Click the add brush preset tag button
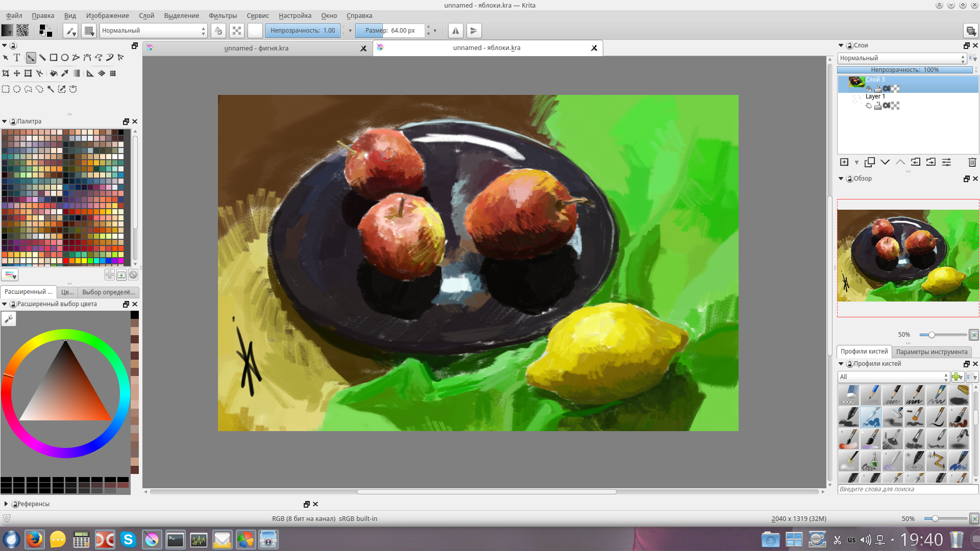This screenshot has width=980, height=551. [x=958, y=377]
